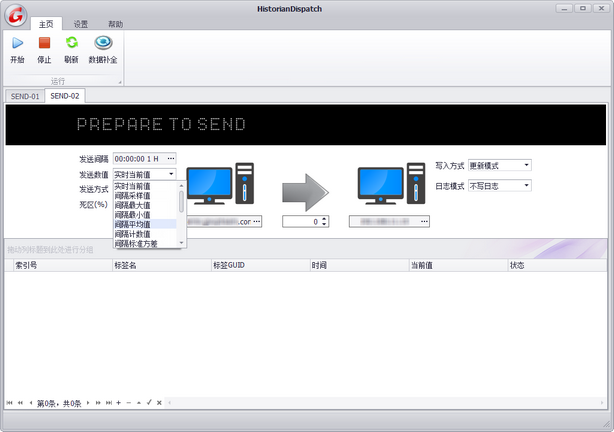Go to first record in navigator
Image resolution: width=614 pixels, height=432 pixels.
point(9,403)
